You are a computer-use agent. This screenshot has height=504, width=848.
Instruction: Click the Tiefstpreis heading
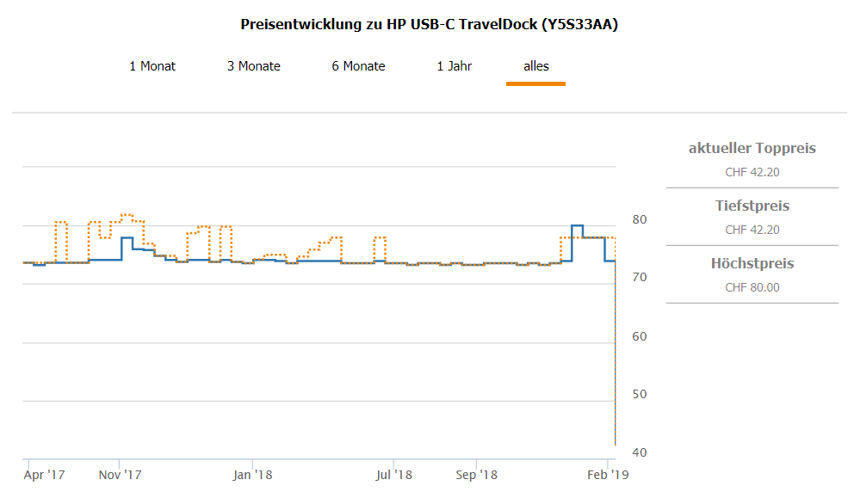752,206
